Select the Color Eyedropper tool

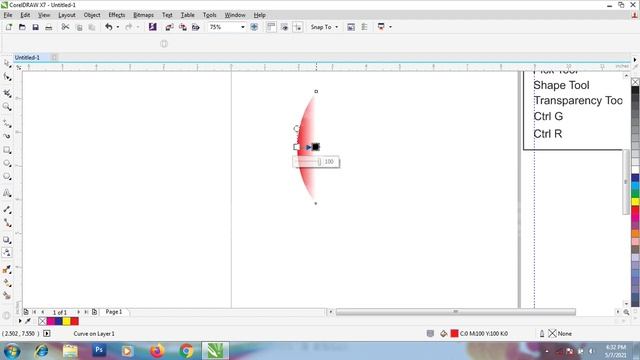click(x=7, y=269)
